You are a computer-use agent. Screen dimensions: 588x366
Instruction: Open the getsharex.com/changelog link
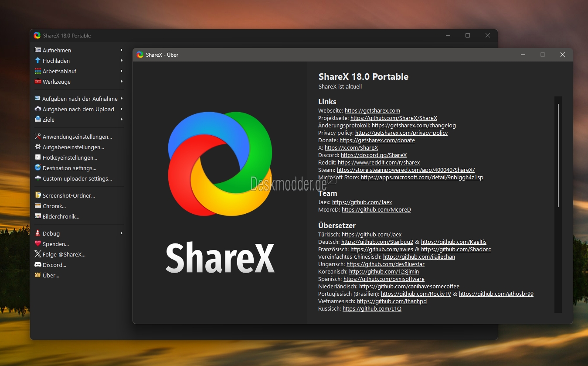pyautogui.click(x=414, y=126)
